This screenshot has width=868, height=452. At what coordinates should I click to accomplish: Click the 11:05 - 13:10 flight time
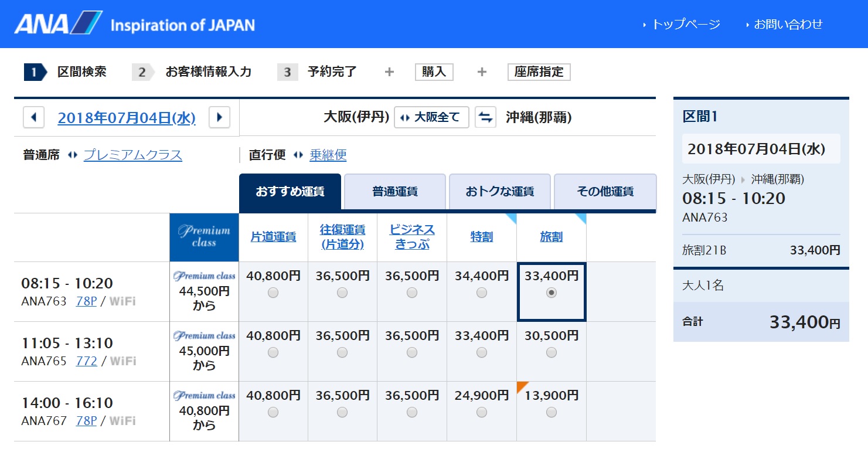67,344
